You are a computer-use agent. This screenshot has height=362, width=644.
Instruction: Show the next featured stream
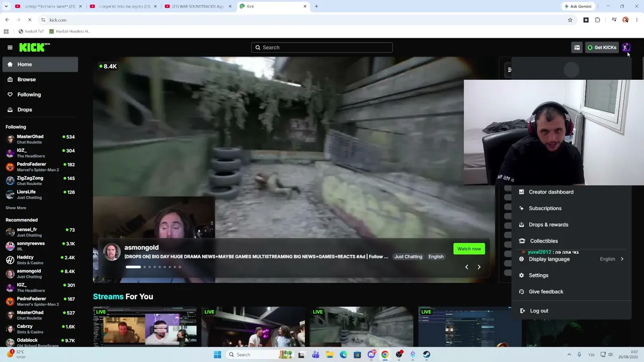[479, 267]
